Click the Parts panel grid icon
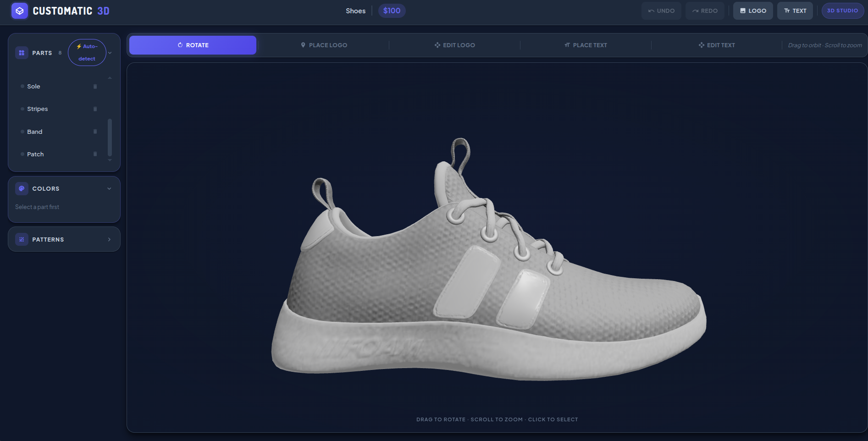 click(x=22, y=53)
